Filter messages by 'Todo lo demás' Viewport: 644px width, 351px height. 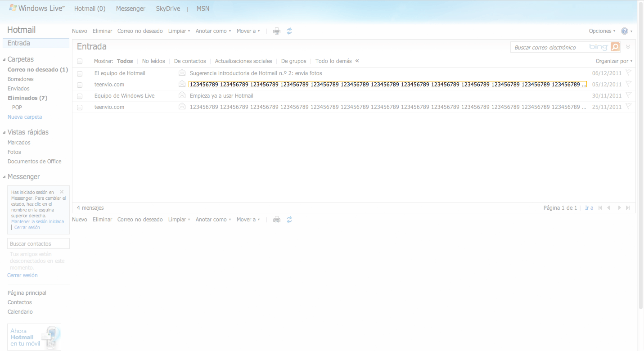point(333,61)
